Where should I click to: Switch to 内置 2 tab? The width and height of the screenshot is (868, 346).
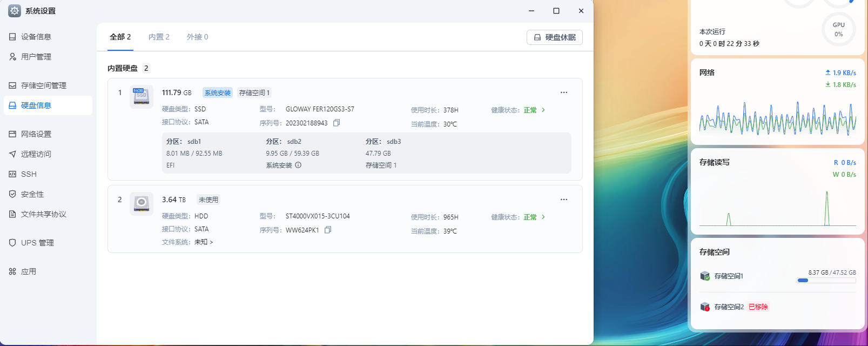159,37
